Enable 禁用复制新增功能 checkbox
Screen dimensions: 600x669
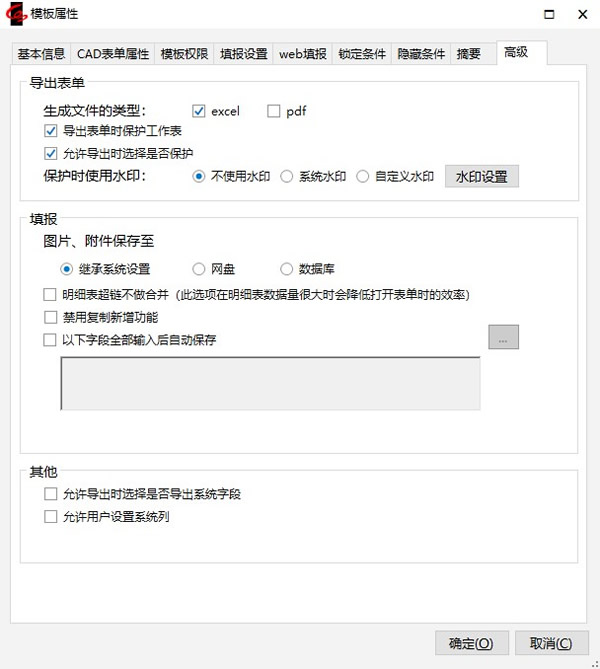pyautogui.click(x=51, y=317)
